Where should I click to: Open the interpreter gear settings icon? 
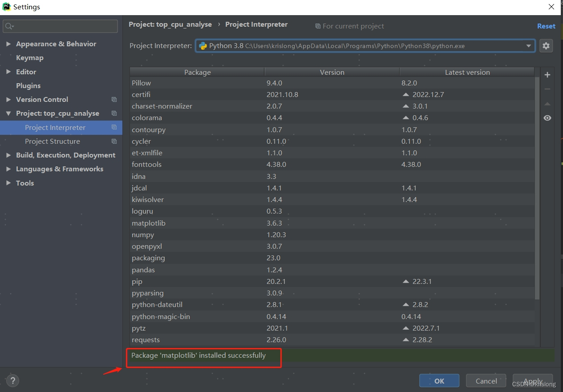click(546, 45)
